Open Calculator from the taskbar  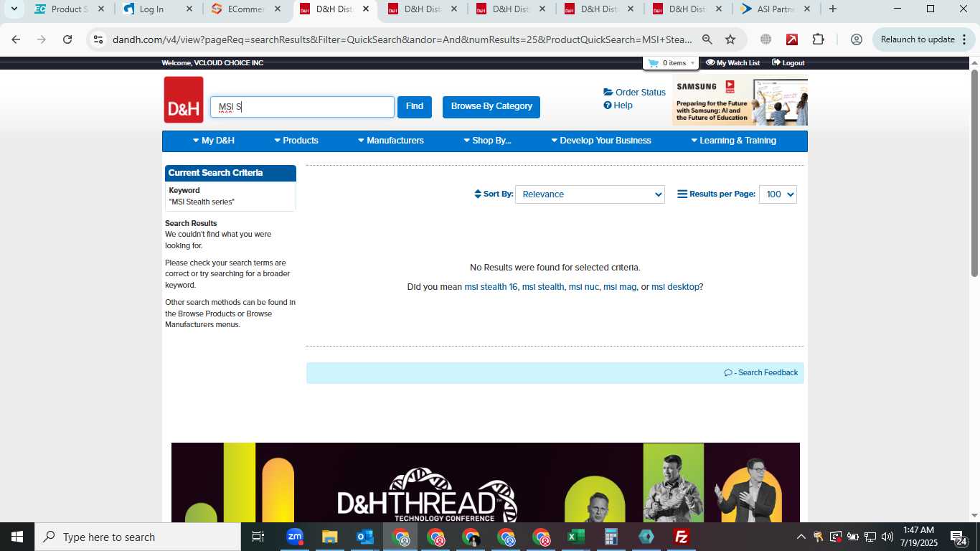[611, 537]
